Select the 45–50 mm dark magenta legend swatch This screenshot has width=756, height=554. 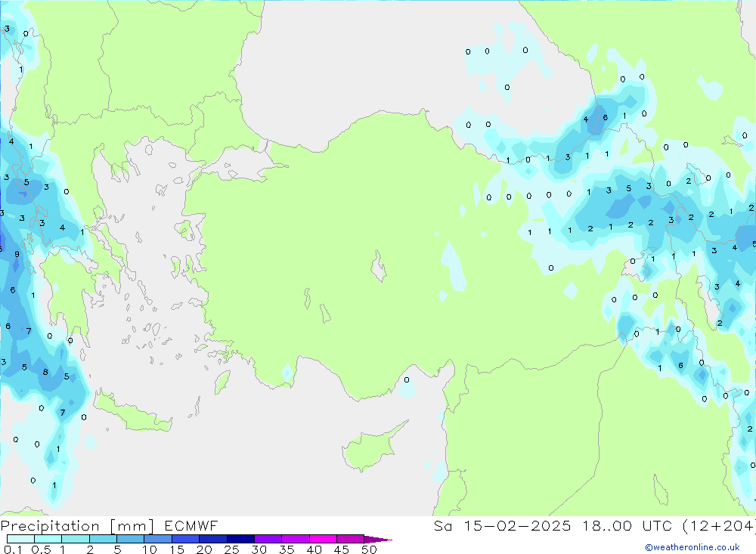(x=351, y=539)
